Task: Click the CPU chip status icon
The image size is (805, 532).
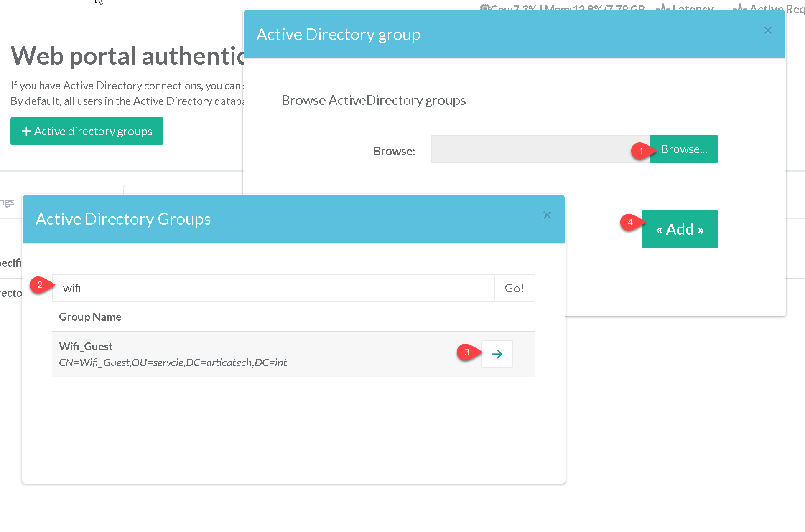Action: 485,8
